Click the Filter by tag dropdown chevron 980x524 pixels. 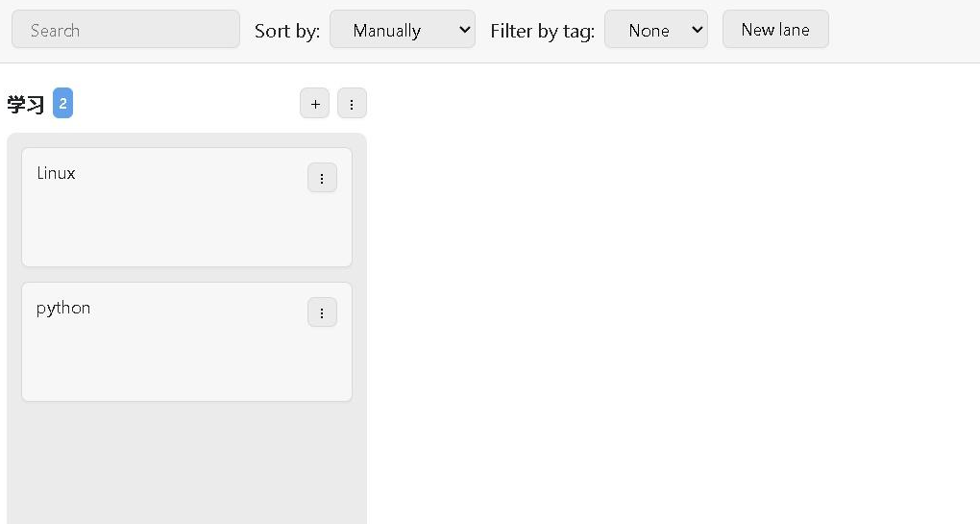click(x=697, y=30)
